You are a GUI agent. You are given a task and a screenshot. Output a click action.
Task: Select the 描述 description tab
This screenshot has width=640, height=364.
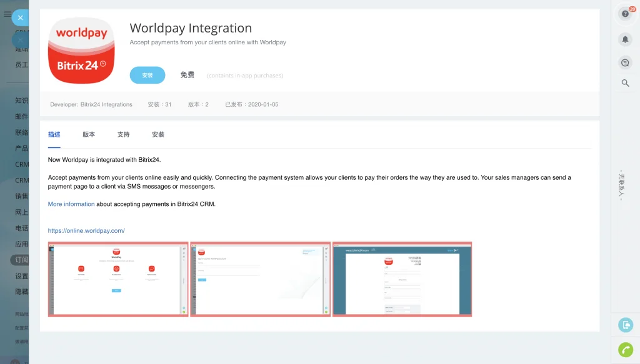coord(54,134)
